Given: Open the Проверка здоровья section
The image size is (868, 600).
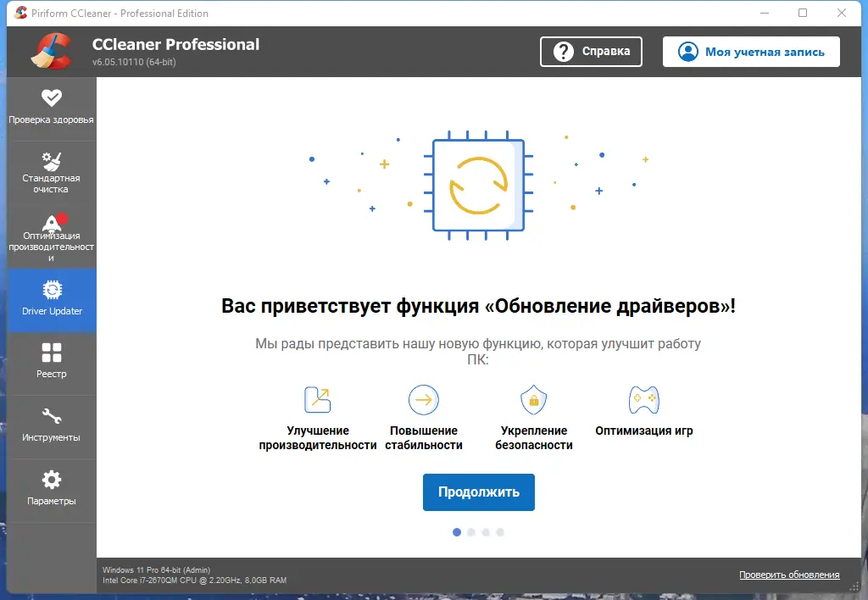Looking at the screenshot, I should pos(51,108).
